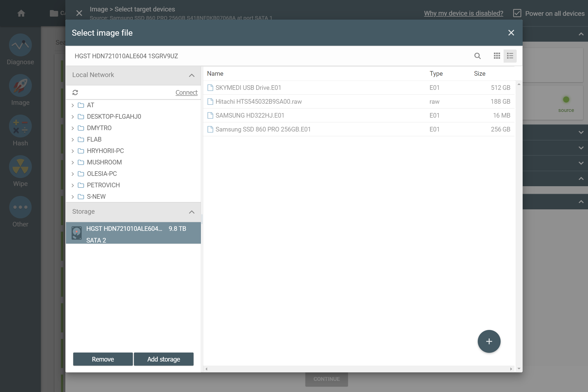This screenshot has height=392, width=588.
Task: Click the file icon of Samsung SSD 860 PRO
Action: pyautogui.click(x=210, y=129)
